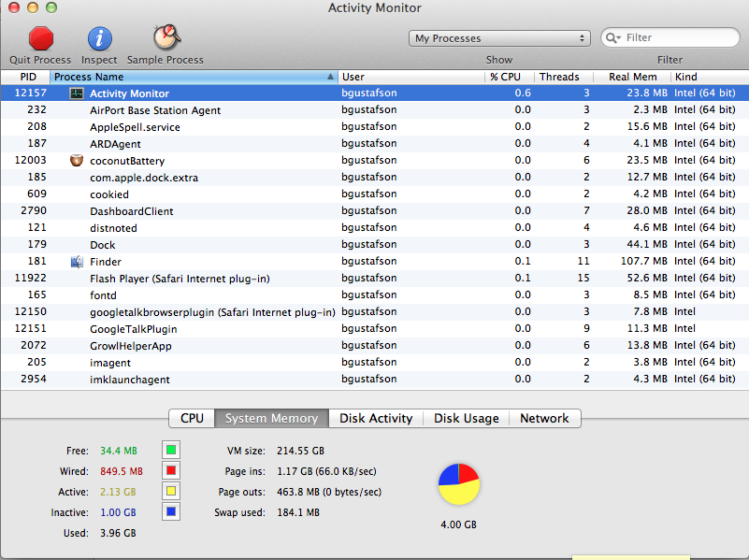Click the Page ins 1.17 GB value
Viewport: 749px width, 560px height.
pyautogui.click(x=326, y=472)
